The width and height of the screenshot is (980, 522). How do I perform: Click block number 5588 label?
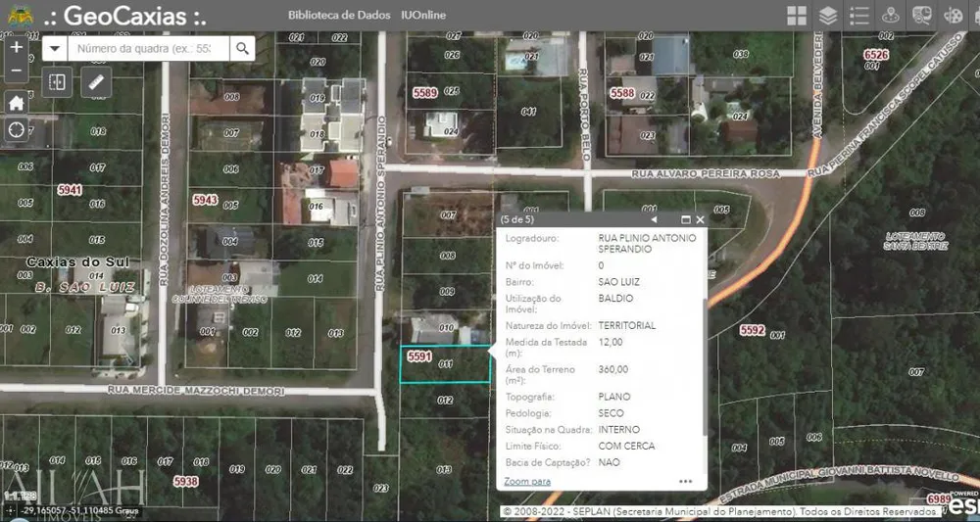point(622,93)
